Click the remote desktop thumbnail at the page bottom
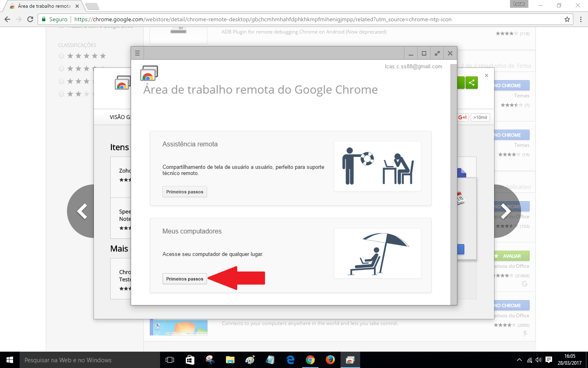The height and width of the screenshot is (368, 588). 178,328
